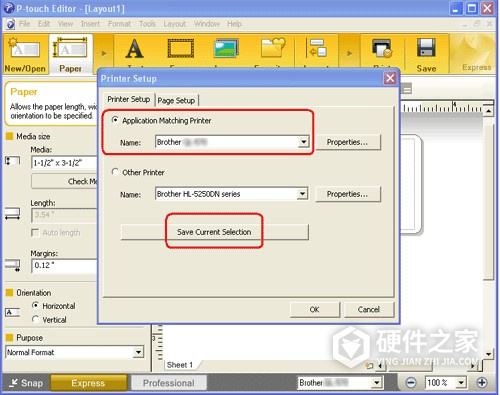
Task: Open the 100% zoom level dropdown
Action: (x=461, y=383)
